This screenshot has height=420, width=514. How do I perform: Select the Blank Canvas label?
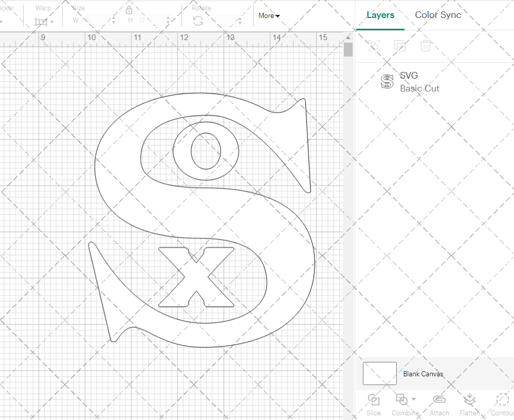click(x=423, y=374)
